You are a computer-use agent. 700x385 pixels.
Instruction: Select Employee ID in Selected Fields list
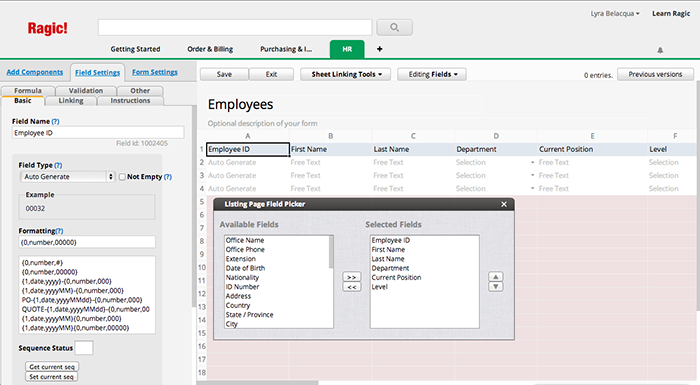(x=391, y=240)
